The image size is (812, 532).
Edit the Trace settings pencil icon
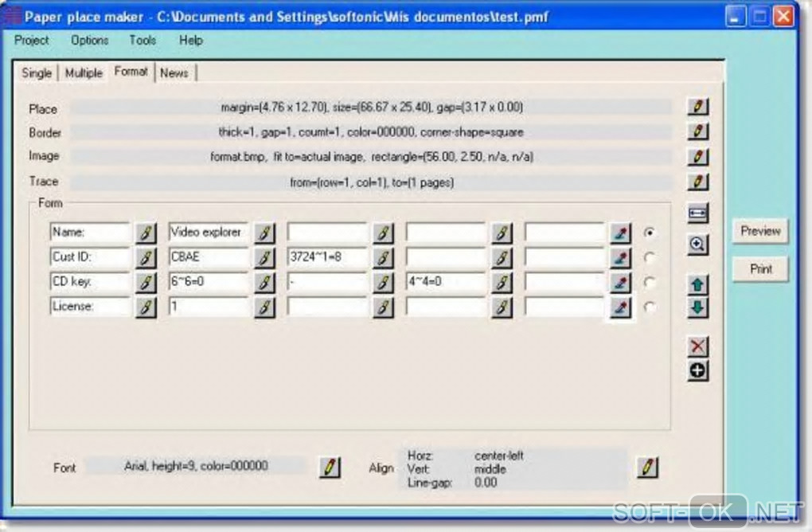pyautogui.click(x=697, y=182)
